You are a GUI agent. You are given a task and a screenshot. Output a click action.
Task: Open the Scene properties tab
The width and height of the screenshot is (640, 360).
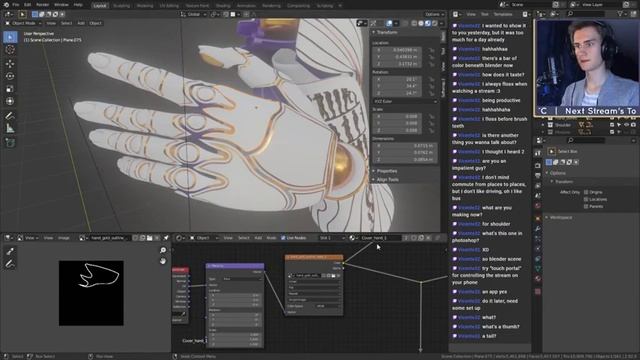[x=538, y=196]
